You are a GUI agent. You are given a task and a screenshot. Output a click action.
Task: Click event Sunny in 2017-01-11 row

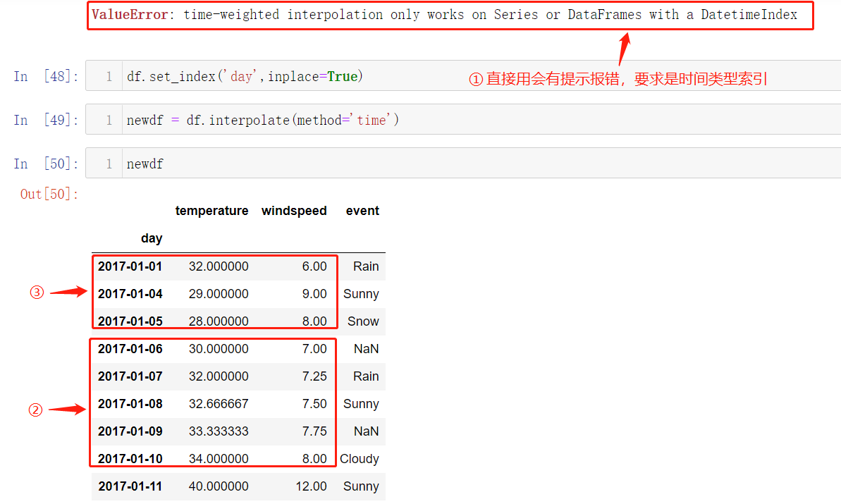pyautogui.click(x=361, y=486)
